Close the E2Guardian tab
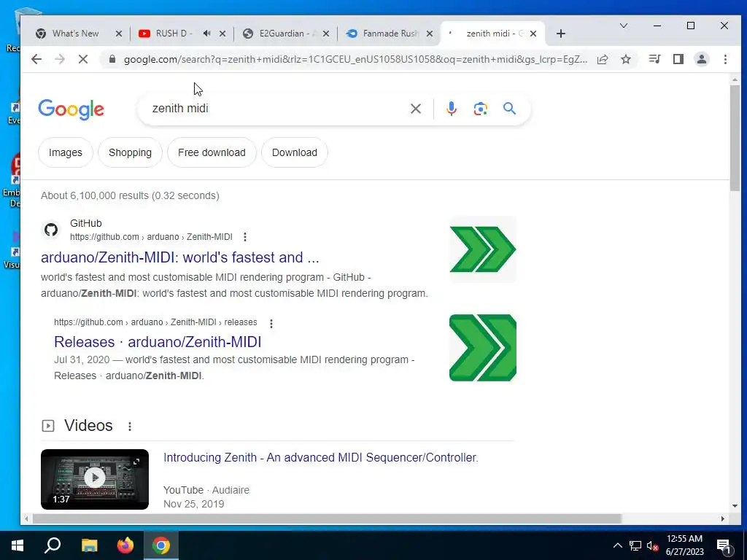The width and height of the screenshot is (747, 560). [326, 34]
